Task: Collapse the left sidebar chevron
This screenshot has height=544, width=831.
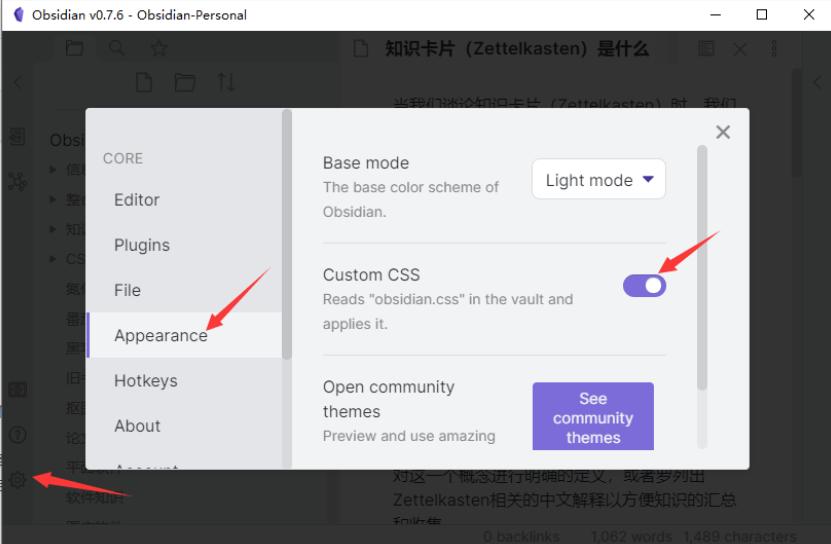Action: (17, 84)
